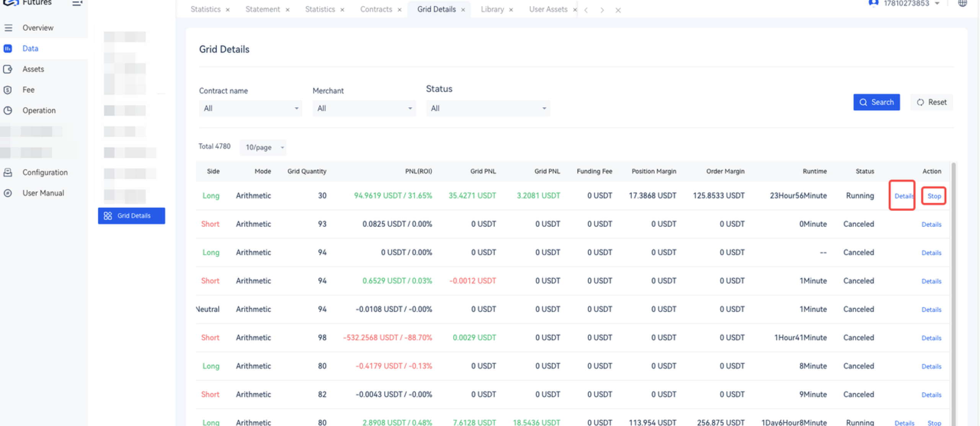Open the user account dropdown 17810273853
The height and width of the screenshot is (426, 980).
click(x=906, y=3)
